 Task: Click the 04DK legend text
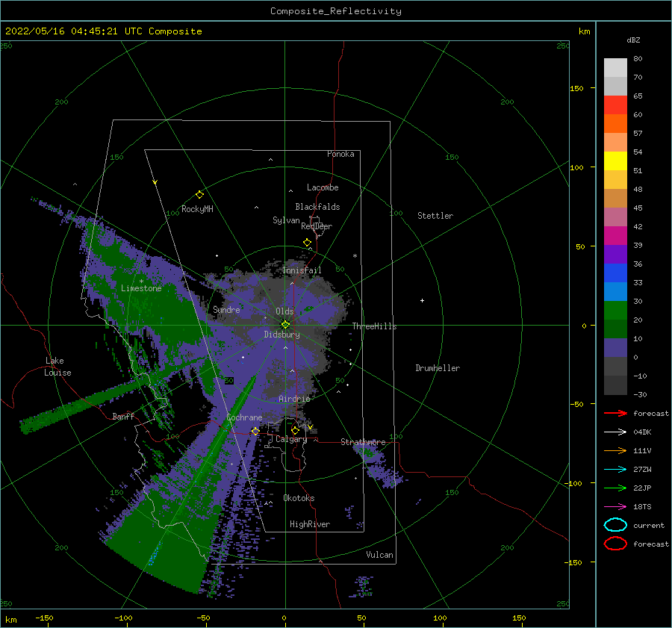pyautogui.click(x=642, y=432)
